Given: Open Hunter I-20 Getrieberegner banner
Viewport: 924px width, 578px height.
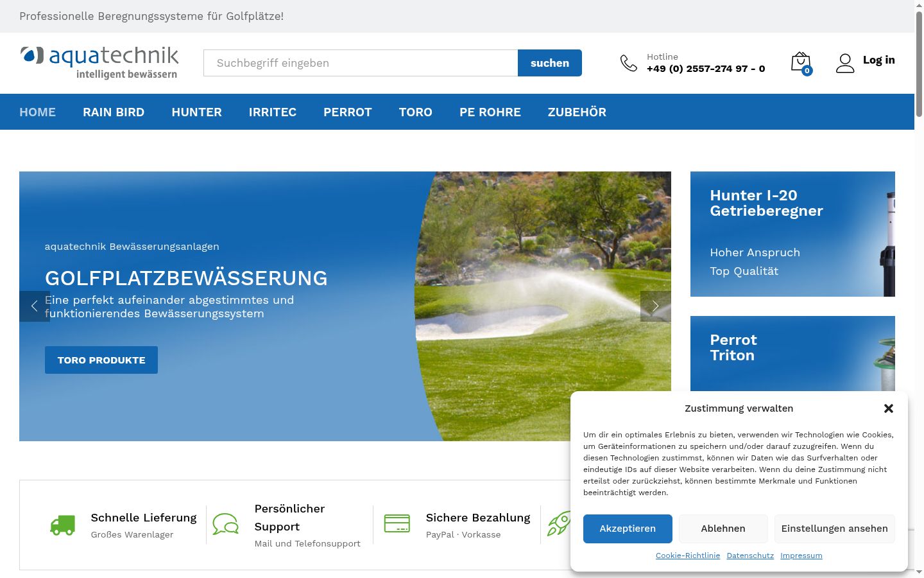Looking at the screenshot, I should [x=792, y=234].
